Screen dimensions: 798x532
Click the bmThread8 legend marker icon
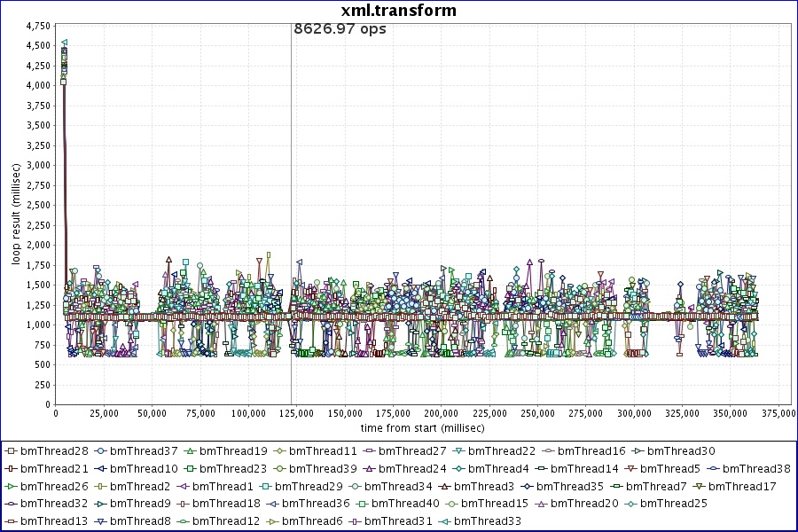(x=100, y=521)
